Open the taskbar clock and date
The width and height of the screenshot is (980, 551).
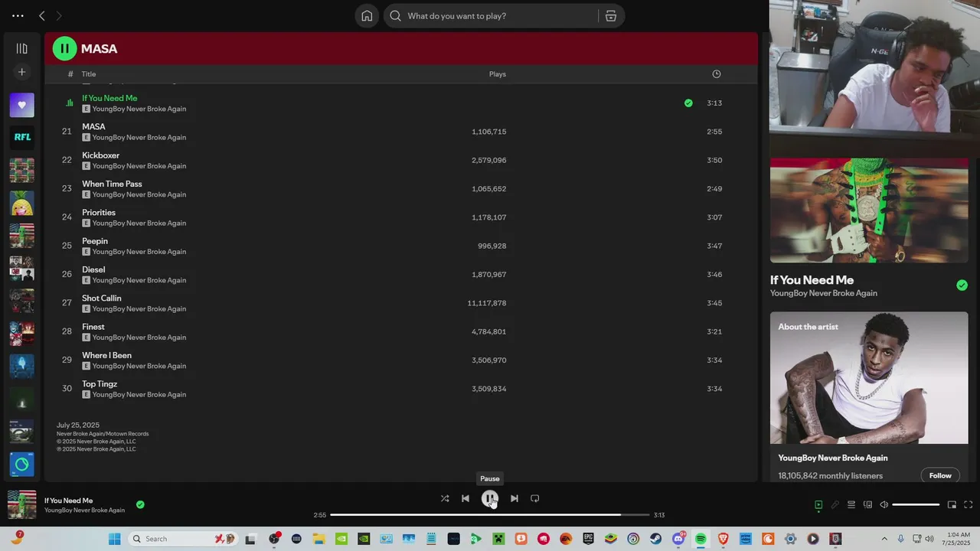click(x=959, y=539)
